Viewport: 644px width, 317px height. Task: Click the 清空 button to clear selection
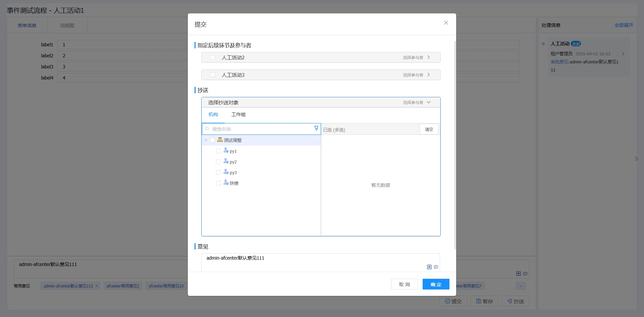[x=429, y=129]
